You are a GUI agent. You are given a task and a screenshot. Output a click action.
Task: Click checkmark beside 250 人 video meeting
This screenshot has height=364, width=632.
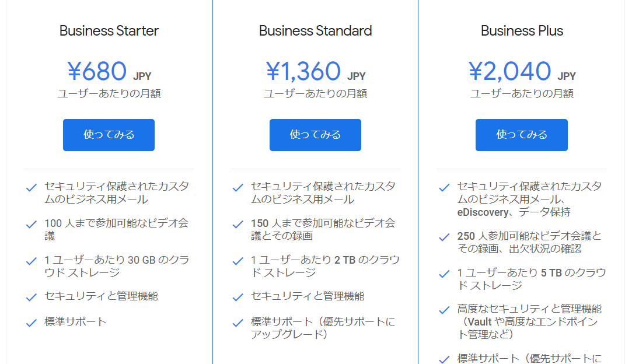pos(444,237)
